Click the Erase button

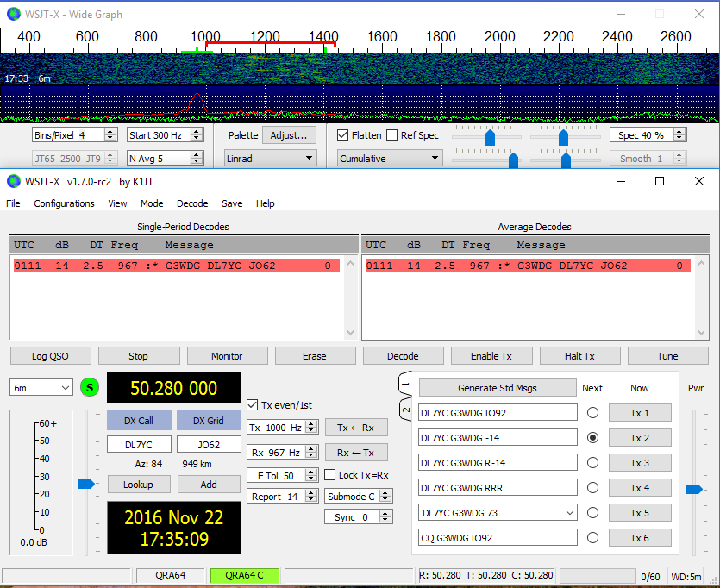pyautogui.click(x=315, y=356)
